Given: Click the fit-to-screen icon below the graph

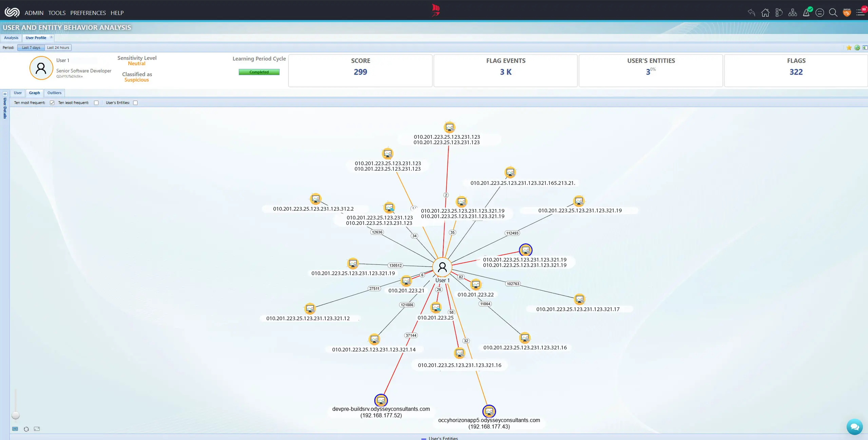Looking at the screenshot, I should click(37, 428).
